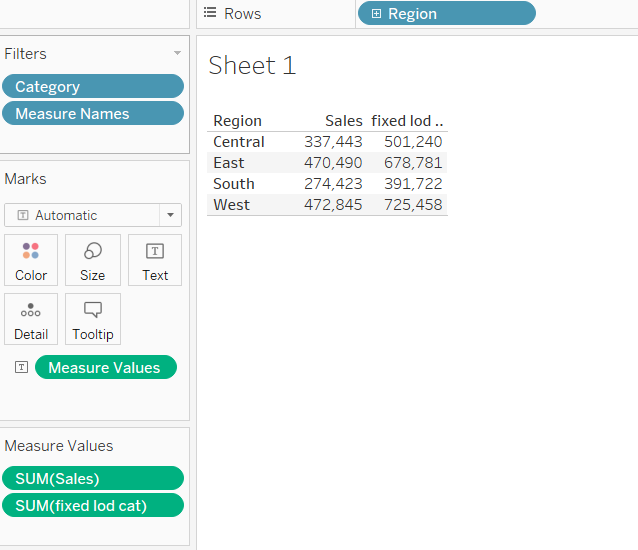Select the West sales value 472,845
The width and height of the screenshot is (638, 550).
click(x=334, y=205)
